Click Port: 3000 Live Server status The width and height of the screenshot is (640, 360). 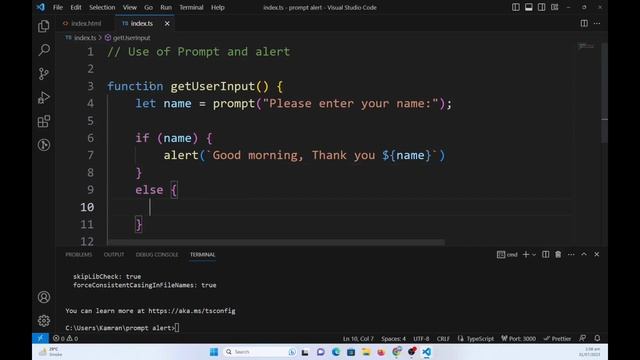tap(518, 338)
